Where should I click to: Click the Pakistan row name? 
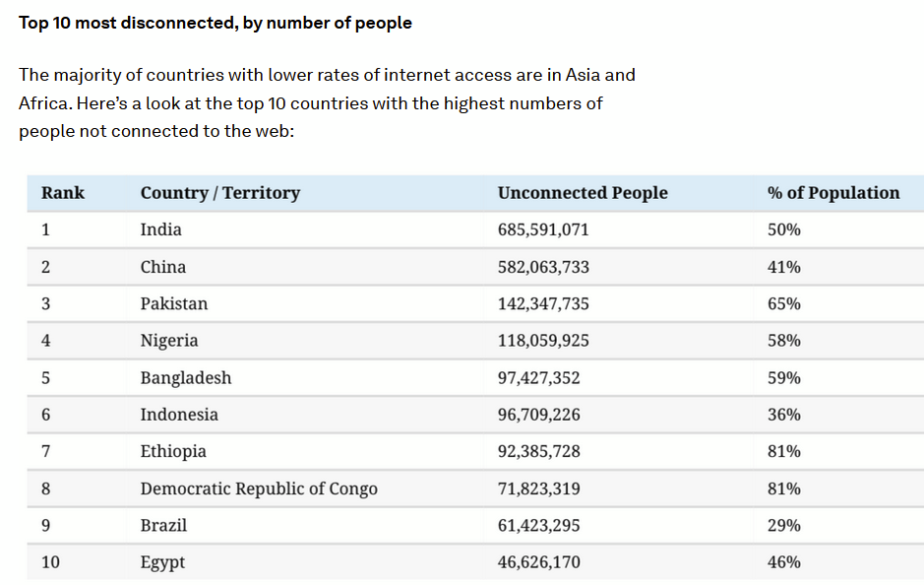[174, 303]
